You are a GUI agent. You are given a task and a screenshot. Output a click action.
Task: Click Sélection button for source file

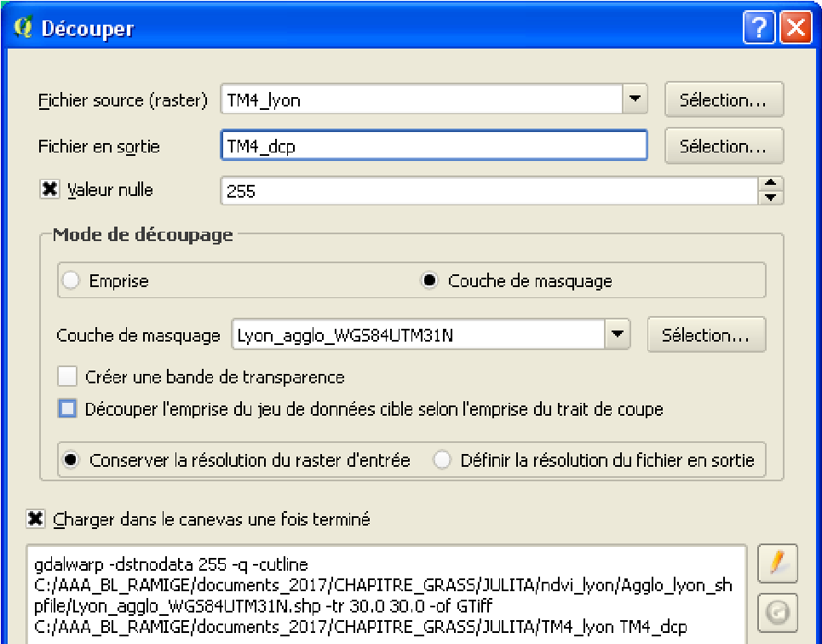tap(724, 99)
